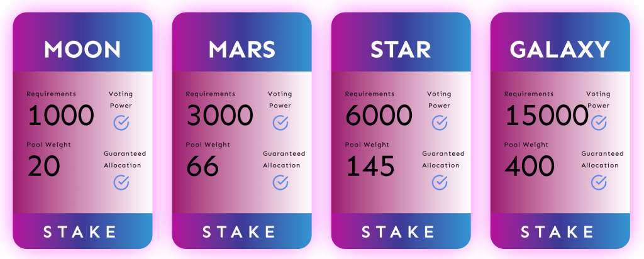Select the STAR tier header

click(401, 50)
